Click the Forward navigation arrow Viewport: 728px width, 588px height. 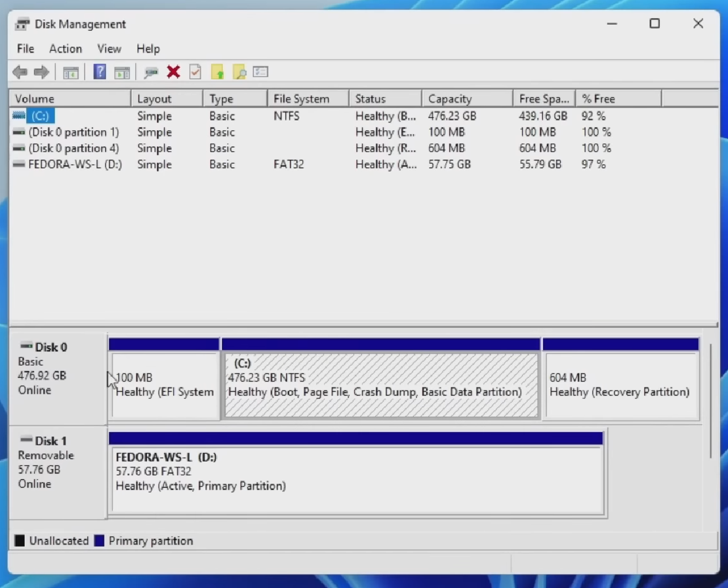coord(41,72)
